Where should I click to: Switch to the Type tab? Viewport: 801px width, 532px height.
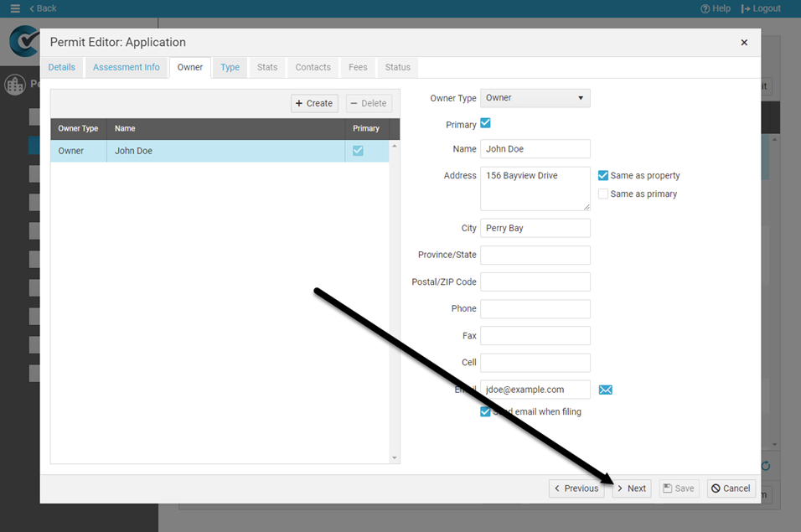click(230, 67)
